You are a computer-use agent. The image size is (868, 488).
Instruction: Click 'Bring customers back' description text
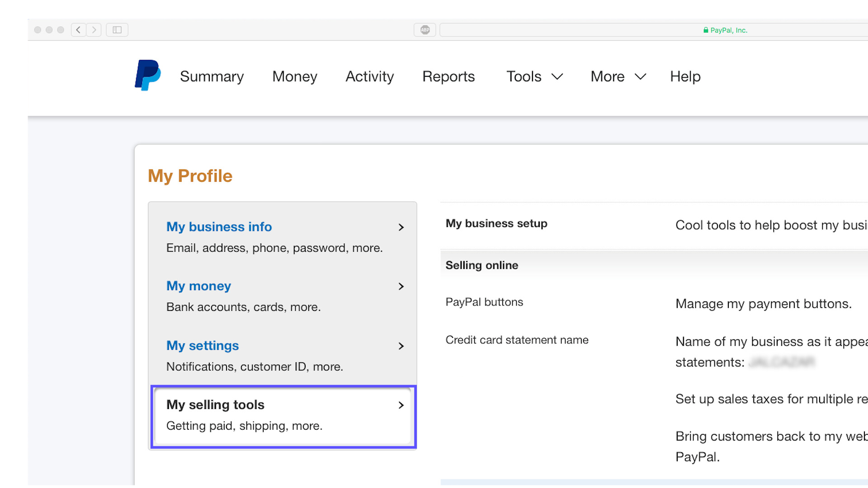click(772, 446)
